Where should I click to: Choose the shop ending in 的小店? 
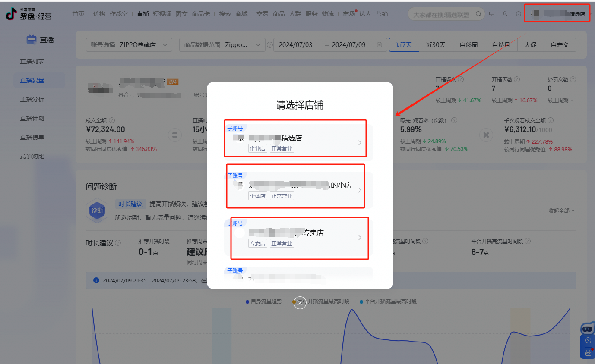click(299, 190)
